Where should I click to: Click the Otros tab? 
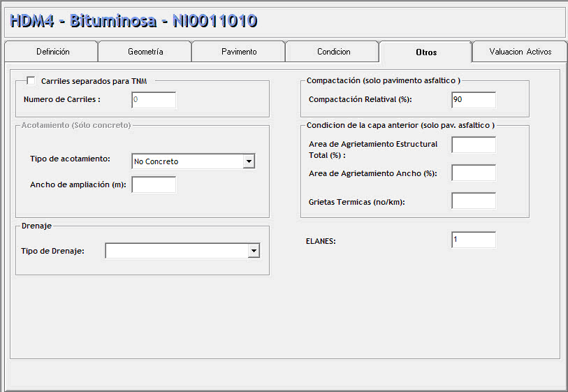(425, 52)
